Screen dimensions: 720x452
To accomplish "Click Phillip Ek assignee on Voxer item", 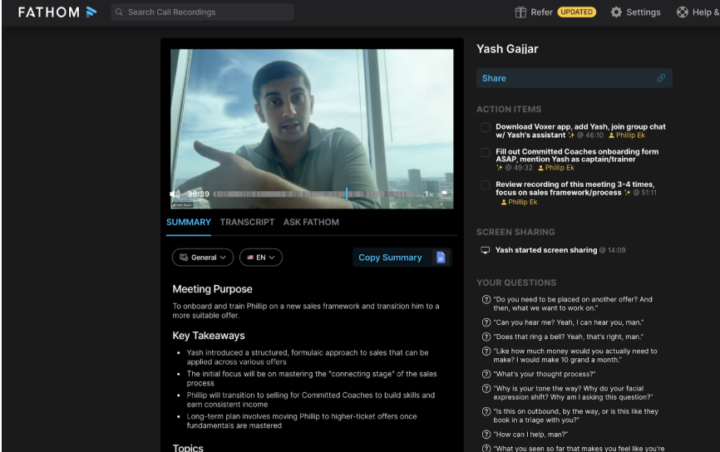I will click(x=627, y=135).
